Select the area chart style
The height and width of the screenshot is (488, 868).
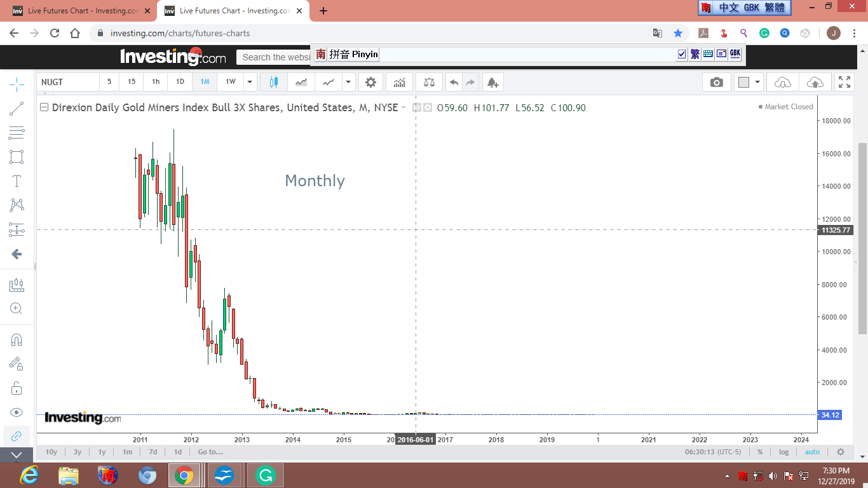tap(301, 82)
